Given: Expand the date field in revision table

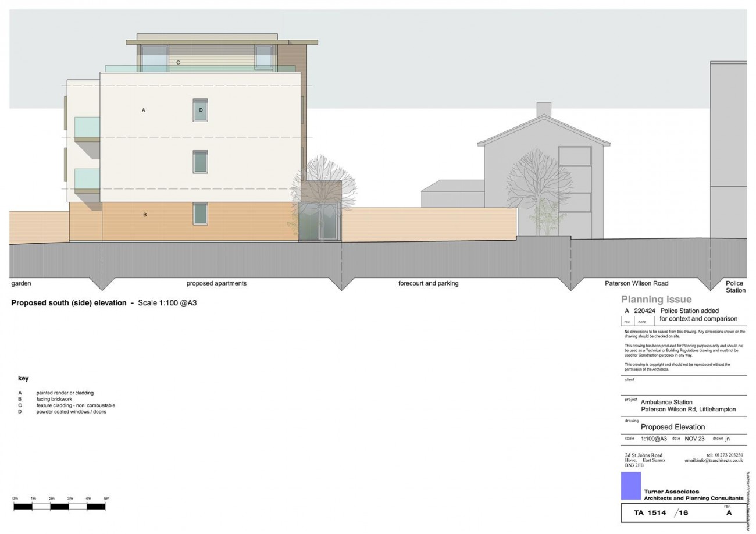Looking at the screenshot, I should 643,321.
